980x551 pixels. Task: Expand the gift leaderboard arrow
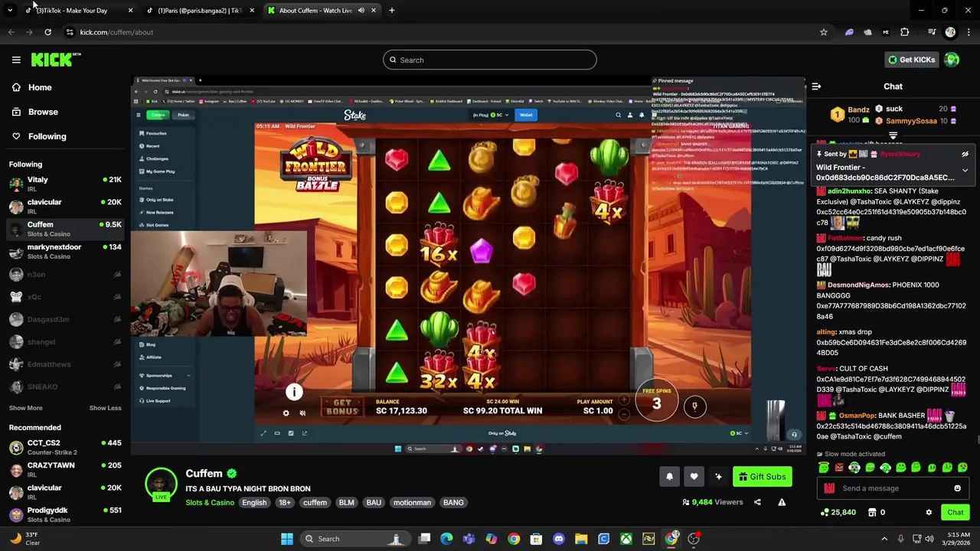point(893,135)
